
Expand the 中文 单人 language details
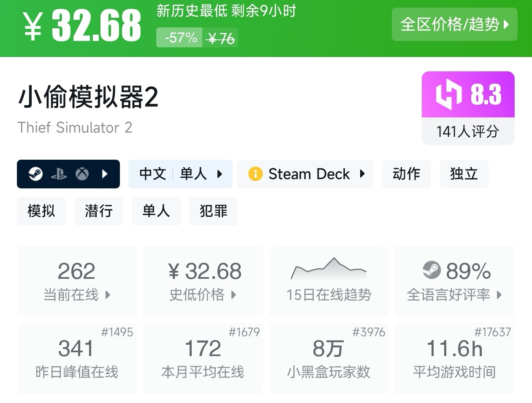click(x=180, y=174)
